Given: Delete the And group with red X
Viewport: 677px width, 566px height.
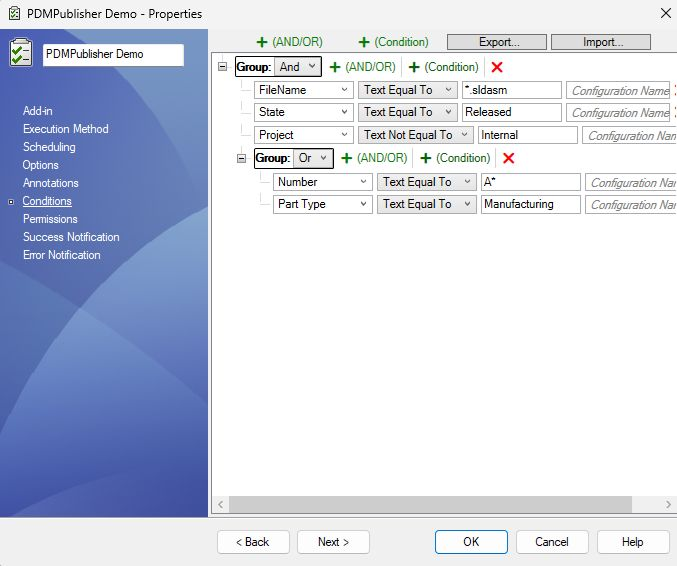Looking at the screenshot, I should [497, 67].
